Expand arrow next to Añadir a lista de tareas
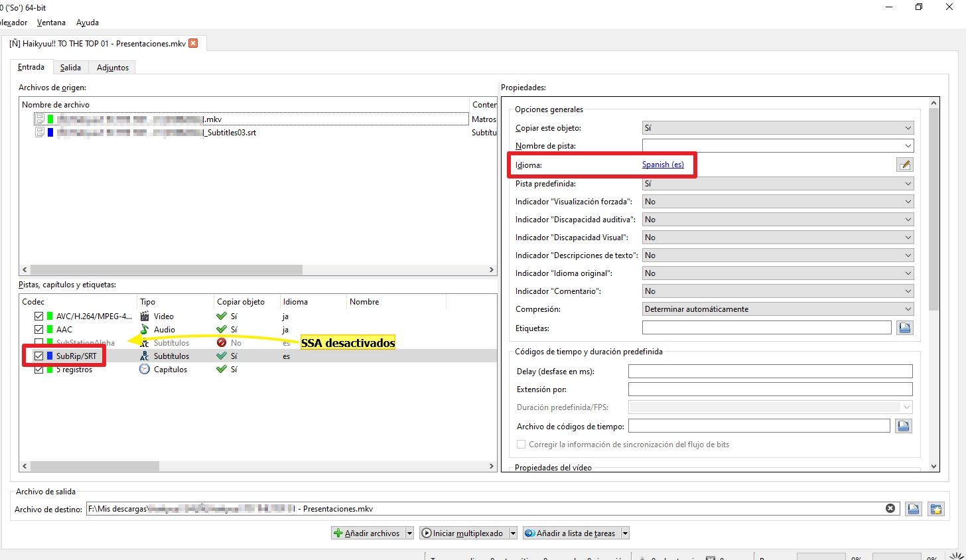The width and height of the screenshot is (966, 560). pos(624,533)
